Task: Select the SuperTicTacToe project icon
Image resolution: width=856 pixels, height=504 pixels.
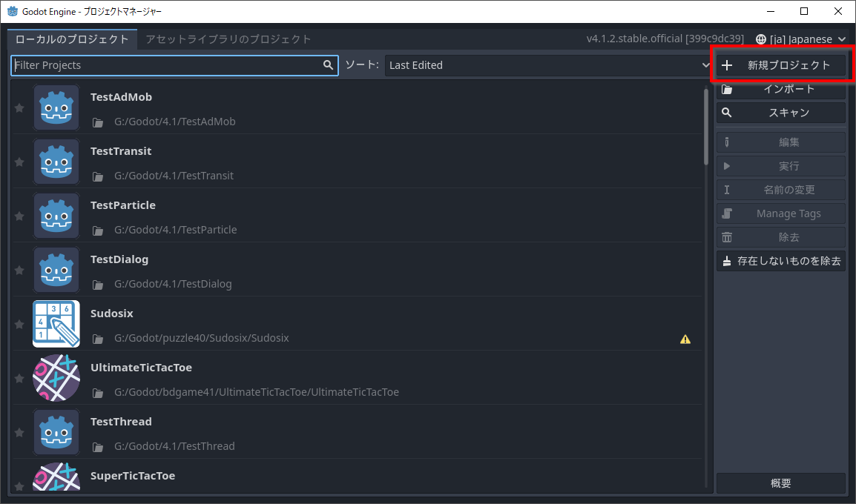Action: 56,476
